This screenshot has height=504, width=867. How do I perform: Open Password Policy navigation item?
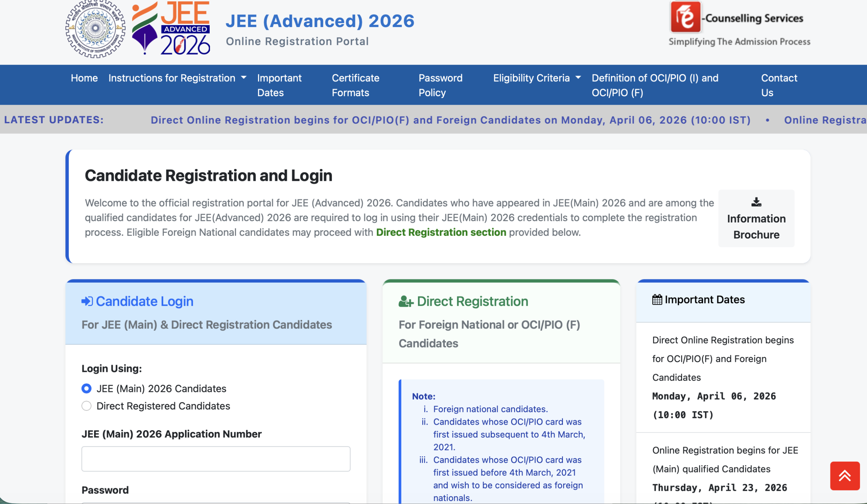pos(440,85)
